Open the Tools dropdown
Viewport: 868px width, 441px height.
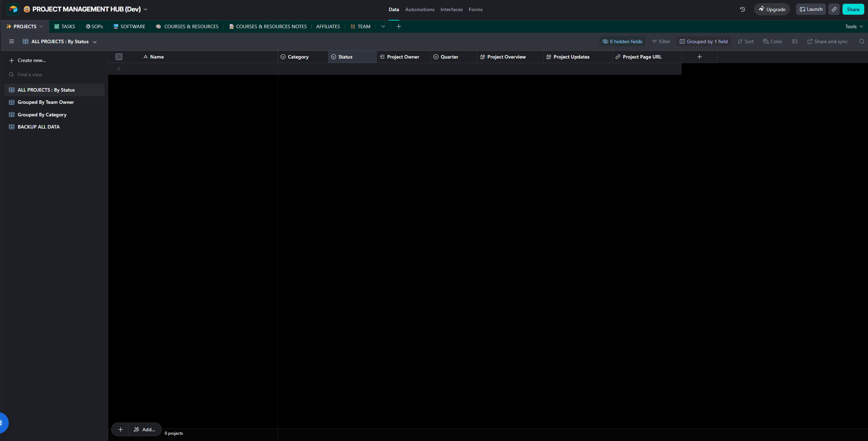point(854,26)
